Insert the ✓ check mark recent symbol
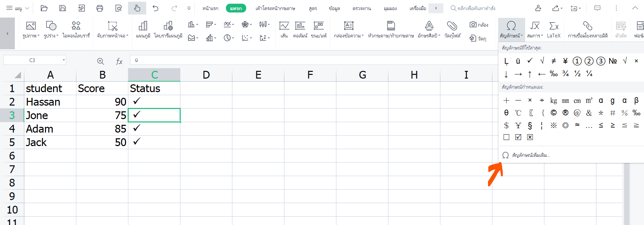Viewport: 644px width, 225px height. [530, 61]
